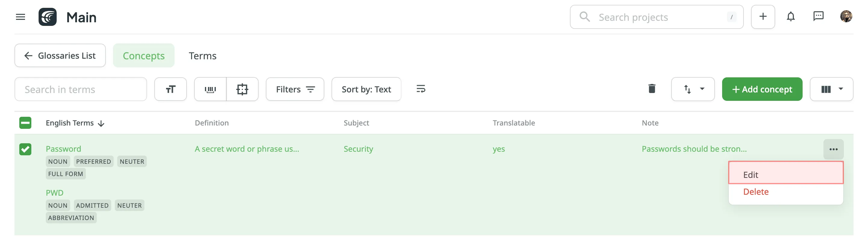Choose Delete in the context menu
The height and width of the screenshot is (245, 868).
pyautogui.click(x=756, y=192)
